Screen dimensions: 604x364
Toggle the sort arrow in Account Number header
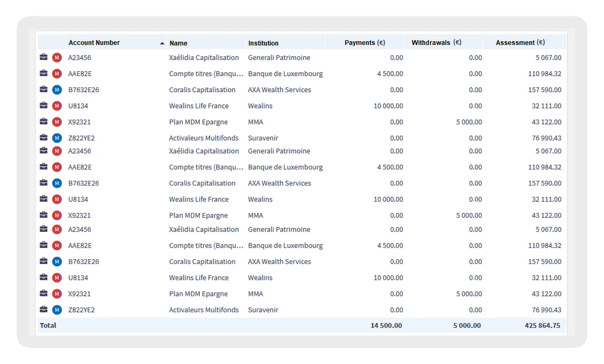click(x=162, y=43)
